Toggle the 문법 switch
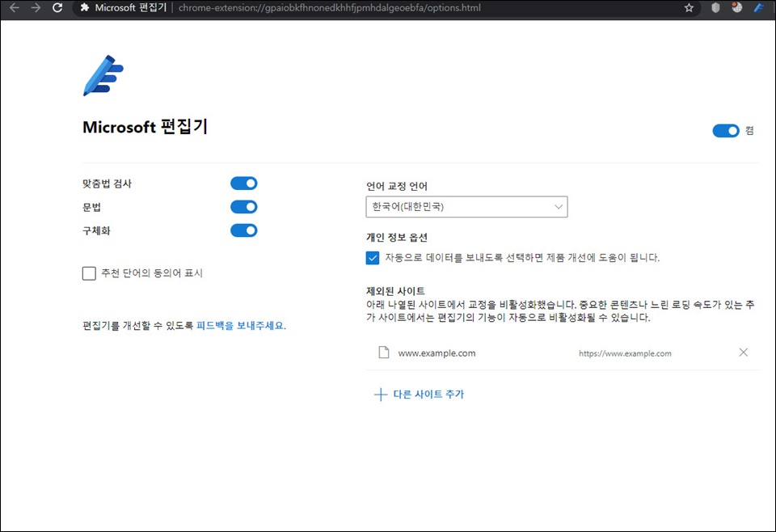The image size is (776, 532). [244, 207]
